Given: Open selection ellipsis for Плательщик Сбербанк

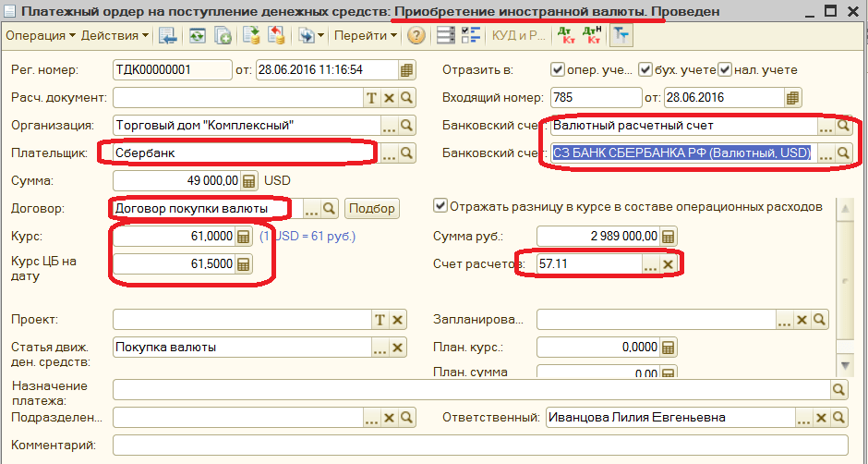Looking at the screenshot, I should click(389, 153).
